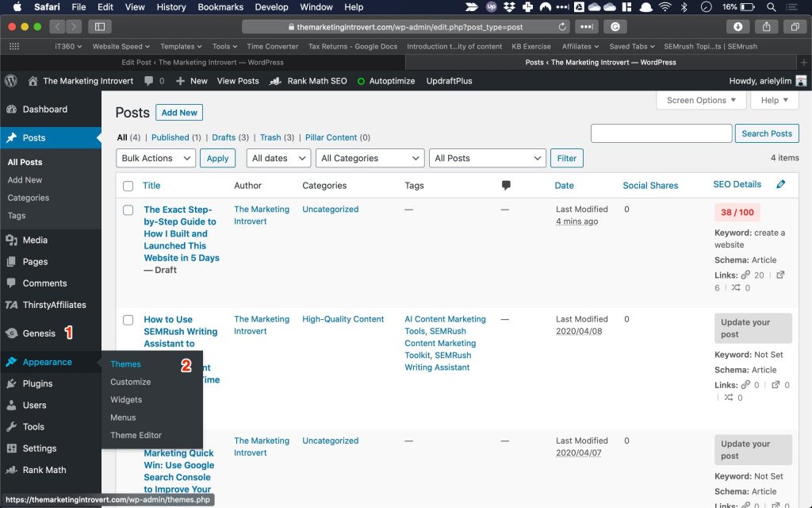Open the WordPress logo menu in admin bar
Viewport: 812px width, 508px height.
[x=10, y=80]
